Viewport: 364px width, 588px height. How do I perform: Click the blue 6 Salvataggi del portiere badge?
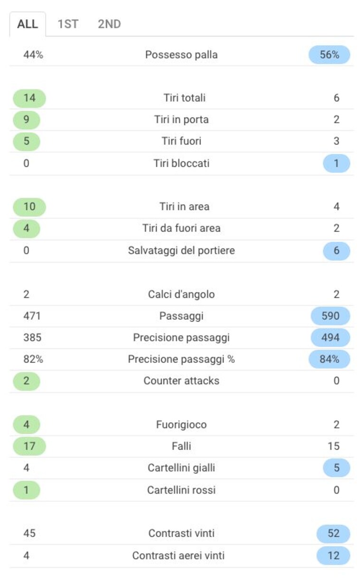(336, 250)
